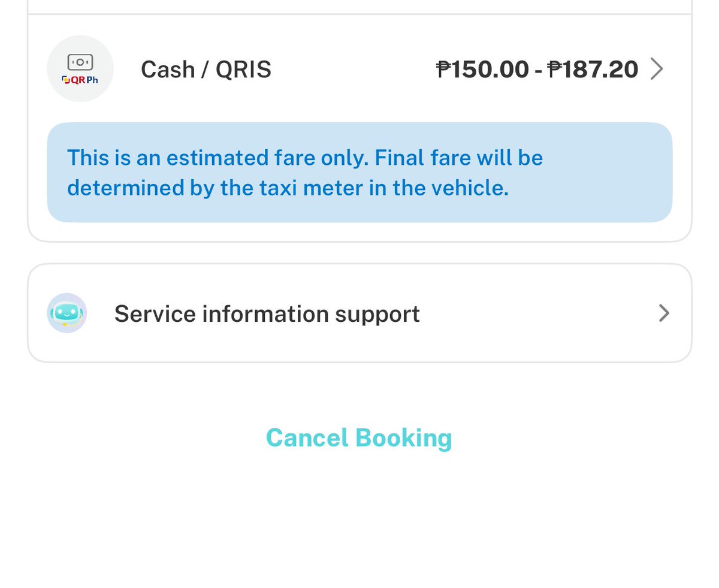The height and width of the screenshot is (588, 719).
Task: Click the word 'QRIS' in the payment method
Action: coord(243,70)
